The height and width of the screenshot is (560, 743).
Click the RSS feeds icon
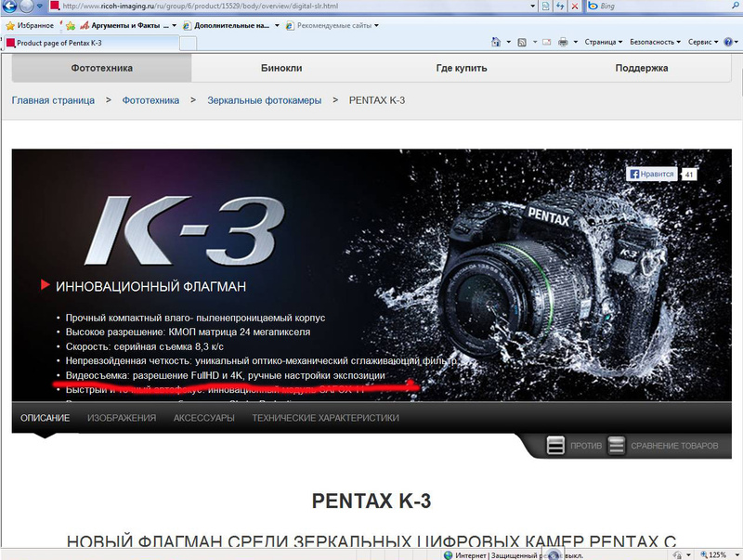coord(522,42)
